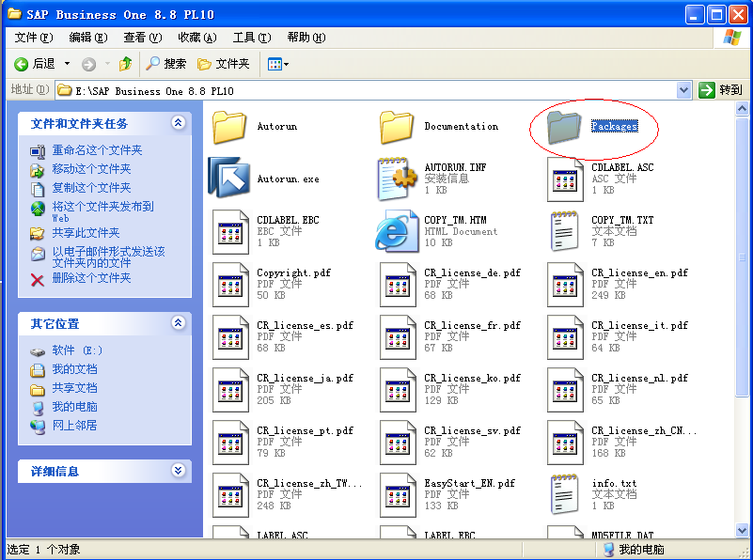Click 移动这个文件夹 task link
753x560 pixels.
[91, 169]
